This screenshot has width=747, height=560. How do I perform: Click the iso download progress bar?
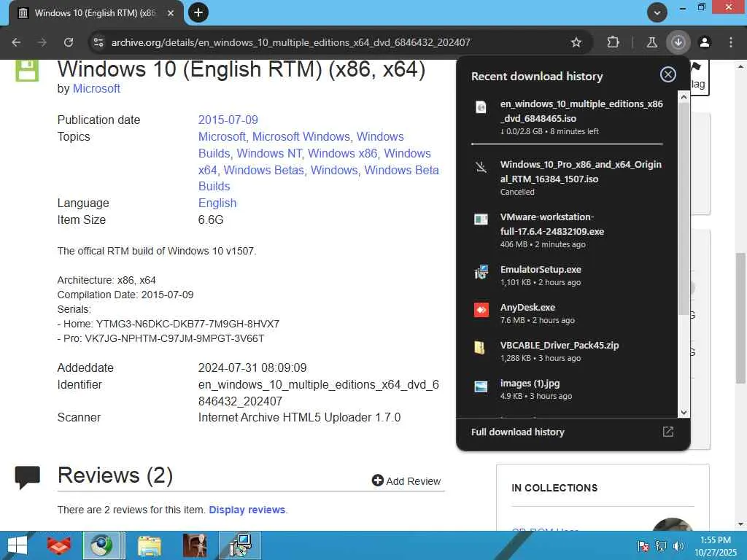coord(567,144)
